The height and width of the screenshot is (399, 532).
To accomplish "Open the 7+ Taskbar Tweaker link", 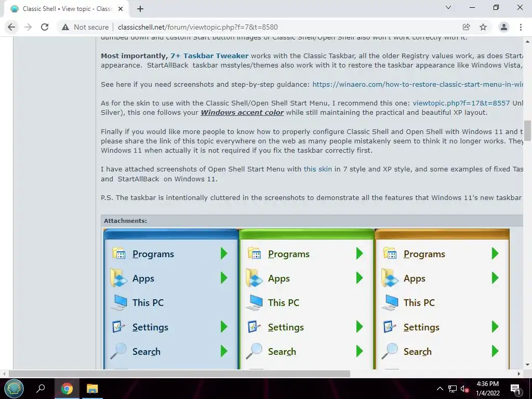I will (x=209, y=56).
